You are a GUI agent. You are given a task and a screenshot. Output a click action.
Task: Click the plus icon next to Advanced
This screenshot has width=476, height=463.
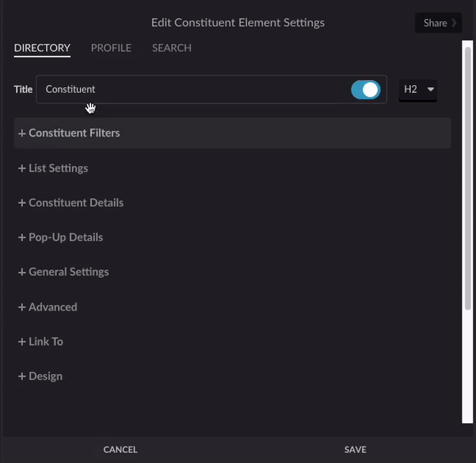pos(22,307)
